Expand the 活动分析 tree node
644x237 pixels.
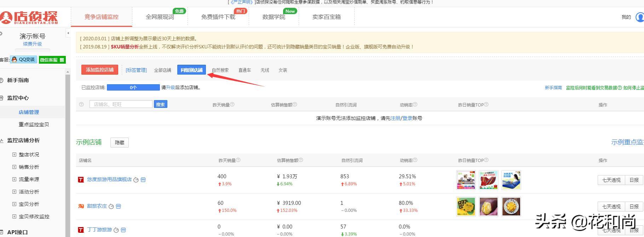tap(14, 191)
